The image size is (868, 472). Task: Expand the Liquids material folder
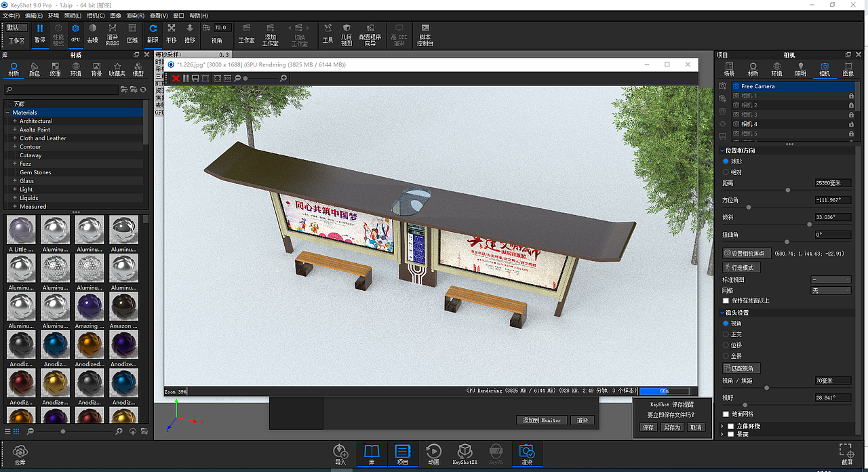pos(15,198)
